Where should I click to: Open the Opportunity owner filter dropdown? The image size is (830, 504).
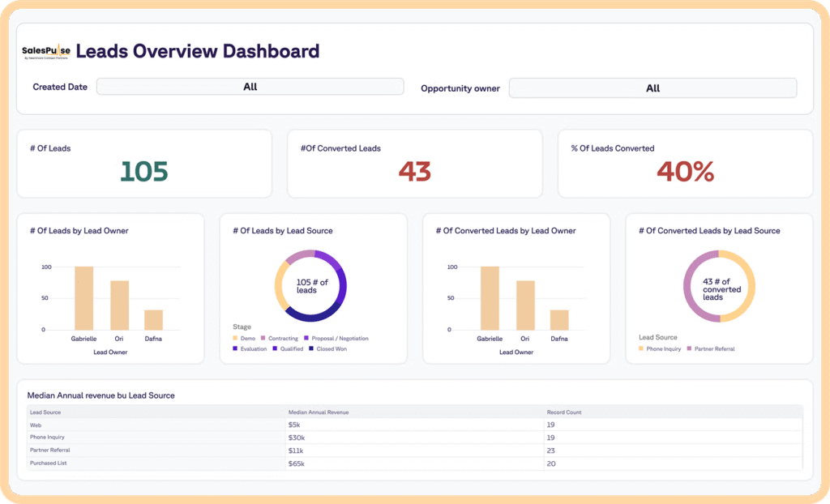[652, 88]
